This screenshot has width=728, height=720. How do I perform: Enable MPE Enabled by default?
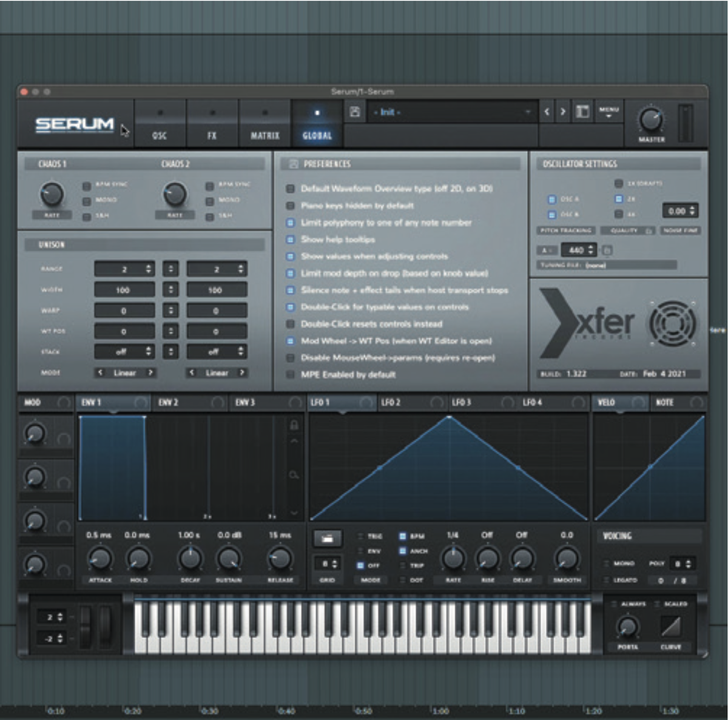point(291,375)
